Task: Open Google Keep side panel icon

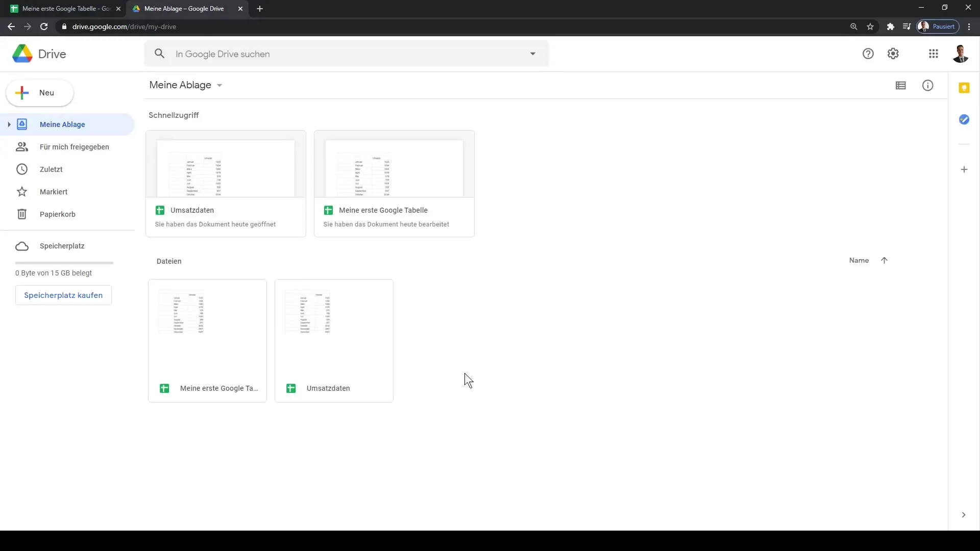Action: pos(964,88)
